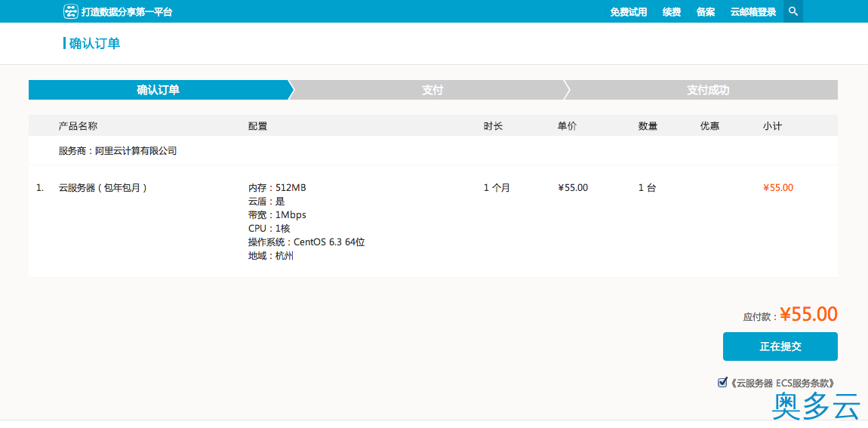Click the 单价 column header
This screenshot has height=428, width=868.
click(568, 126)
